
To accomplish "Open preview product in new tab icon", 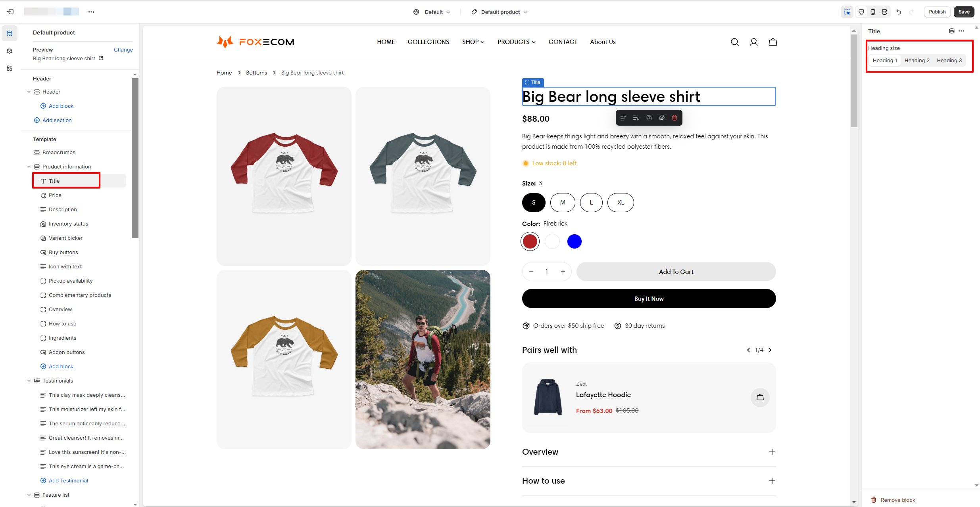I will (101, 58).
